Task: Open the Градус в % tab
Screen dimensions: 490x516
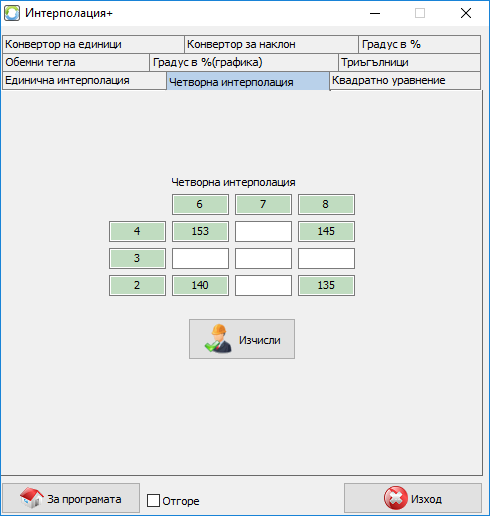Action: 420,44
